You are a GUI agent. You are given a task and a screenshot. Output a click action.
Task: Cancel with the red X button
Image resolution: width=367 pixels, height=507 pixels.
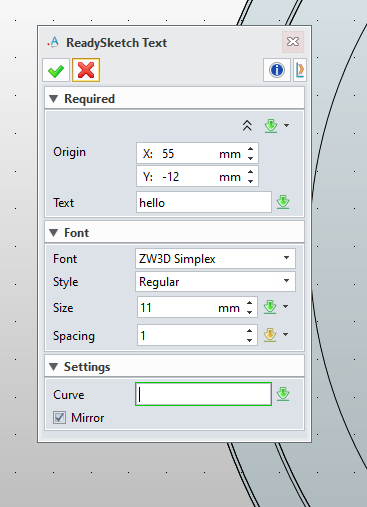(x=86, y=70)
